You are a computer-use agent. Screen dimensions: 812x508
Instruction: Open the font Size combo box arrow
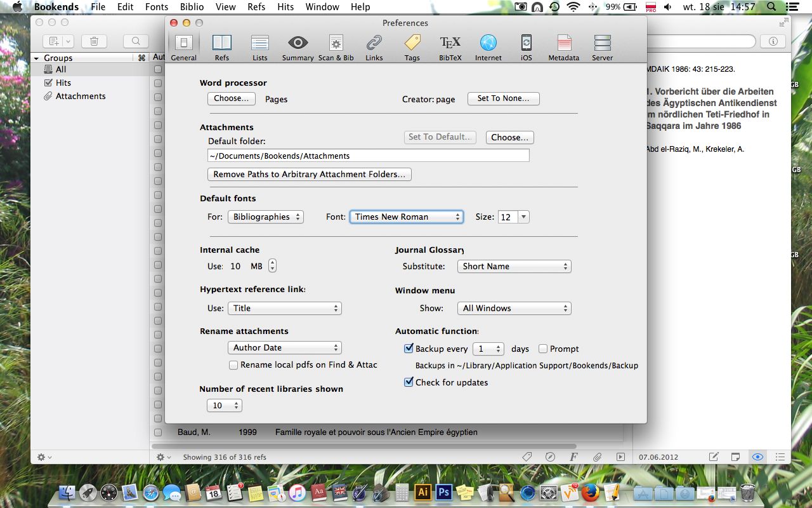pos(523,217)
